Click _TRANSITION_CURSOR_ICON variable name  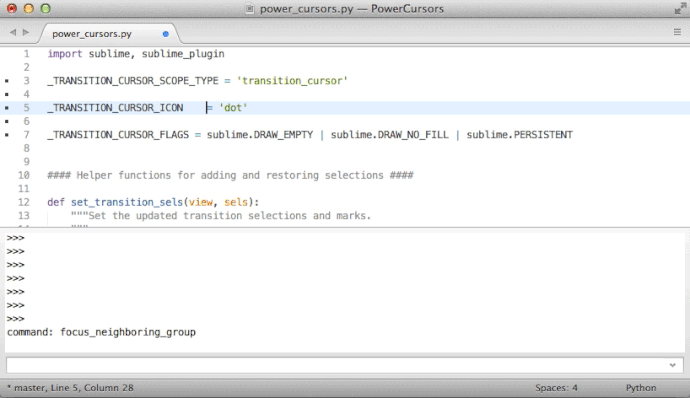[x=115, y=108]
